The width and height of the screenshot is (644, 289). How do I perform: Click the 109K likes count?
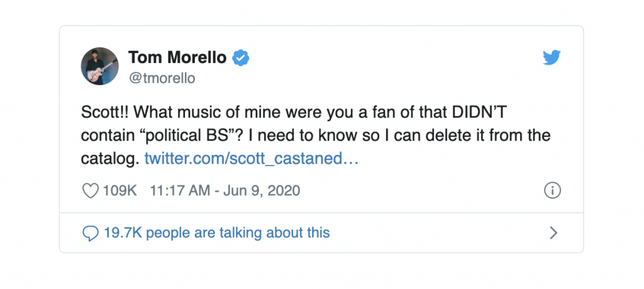pyautogui.click(x=119, y=190)
